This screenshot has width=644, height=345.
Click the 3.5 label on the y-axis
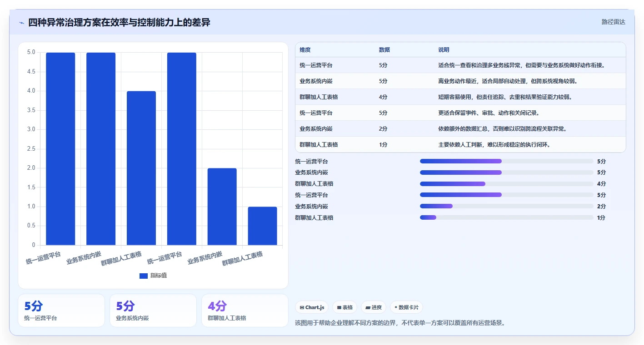(x=31, y=110)
